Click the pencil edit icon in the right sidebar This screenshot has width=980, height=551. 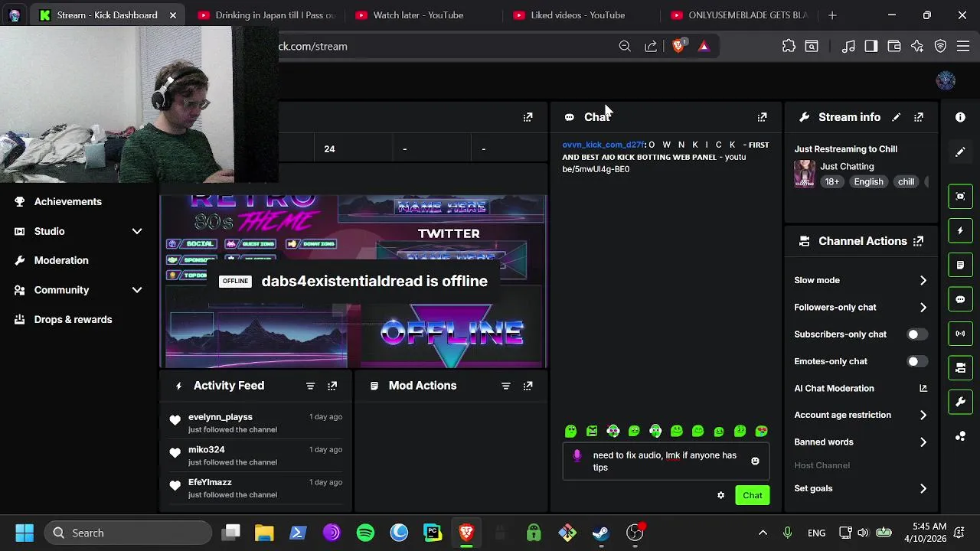click(x=960, y=152)
